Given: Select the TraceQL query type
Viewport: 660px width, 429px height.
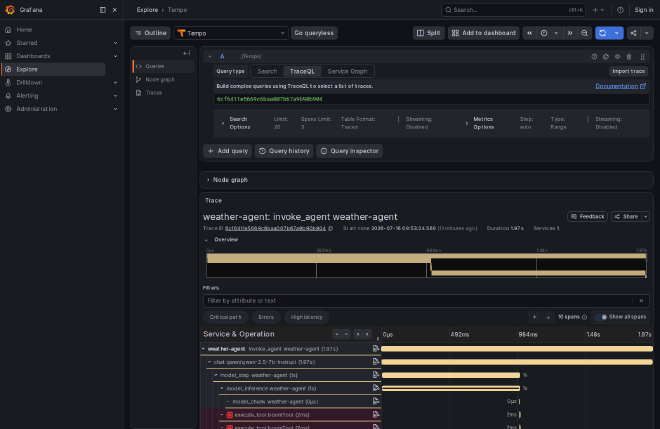Looking at the screenshot, I should coord(302,71).
